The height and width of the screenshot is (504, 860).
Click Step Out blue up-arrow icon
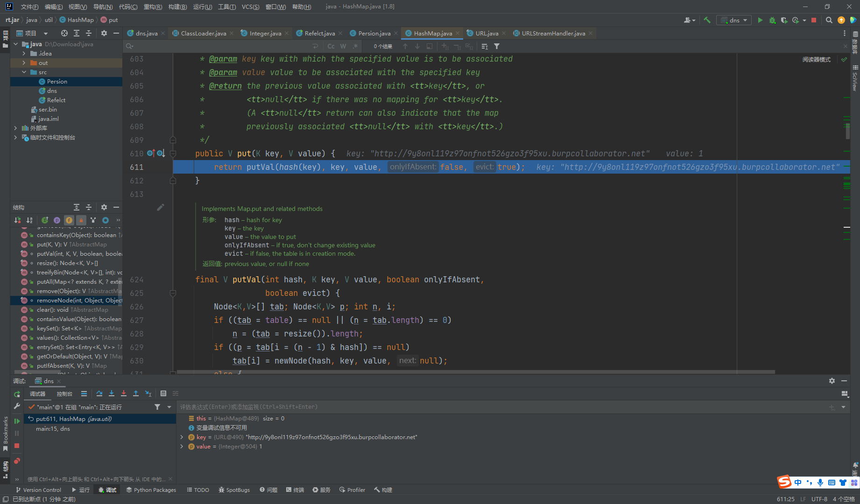tap(136, 393)
